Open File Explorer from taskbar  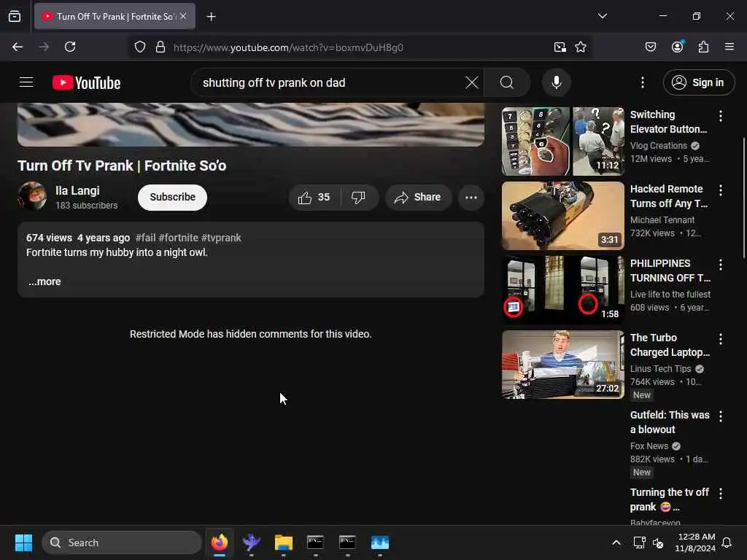284,542
